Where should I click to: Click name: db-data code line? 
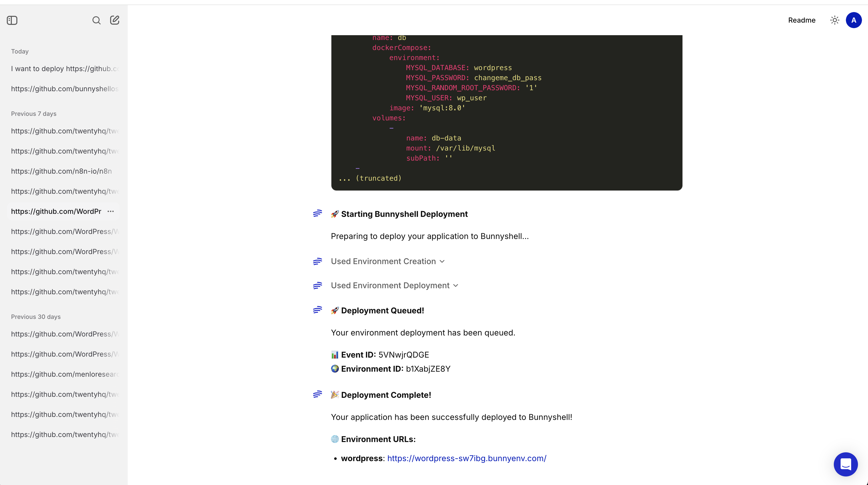[433, 138]
